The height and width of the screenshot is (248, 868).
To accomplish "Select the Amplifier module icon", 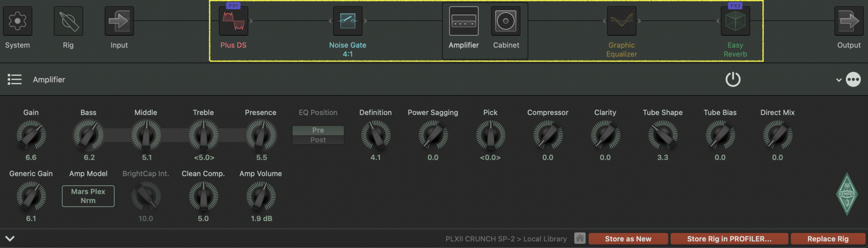I will coord(464,21).
